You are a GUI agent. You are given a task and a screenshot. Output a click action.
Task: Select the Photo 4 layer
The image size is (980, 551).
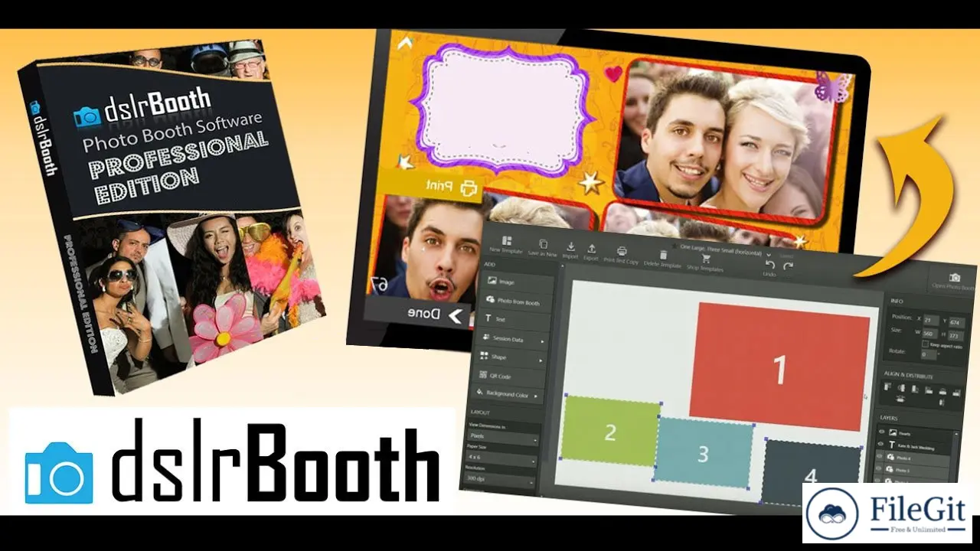tap(917, 458)
